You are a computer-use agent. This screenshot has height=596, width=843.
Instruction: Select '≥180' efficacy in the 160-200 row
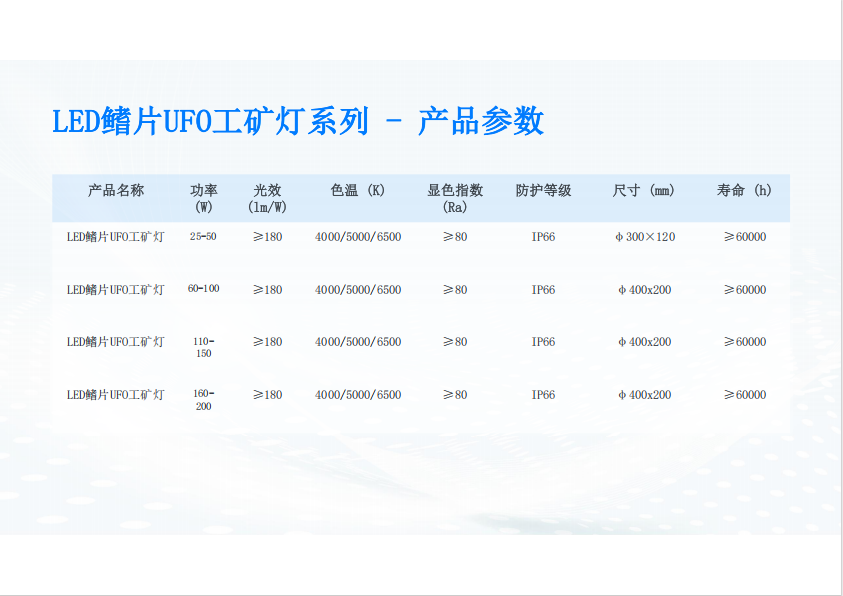click(268, 395)
